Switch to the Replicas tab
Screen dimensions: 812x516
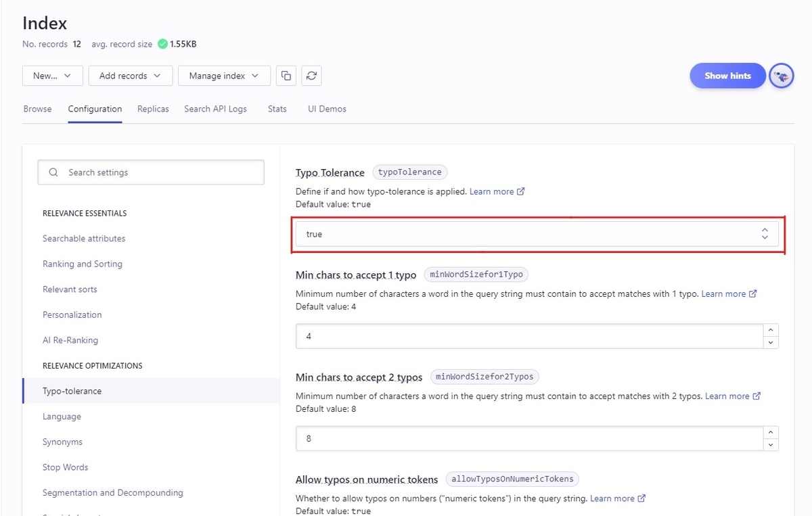[x=153, y=109]
